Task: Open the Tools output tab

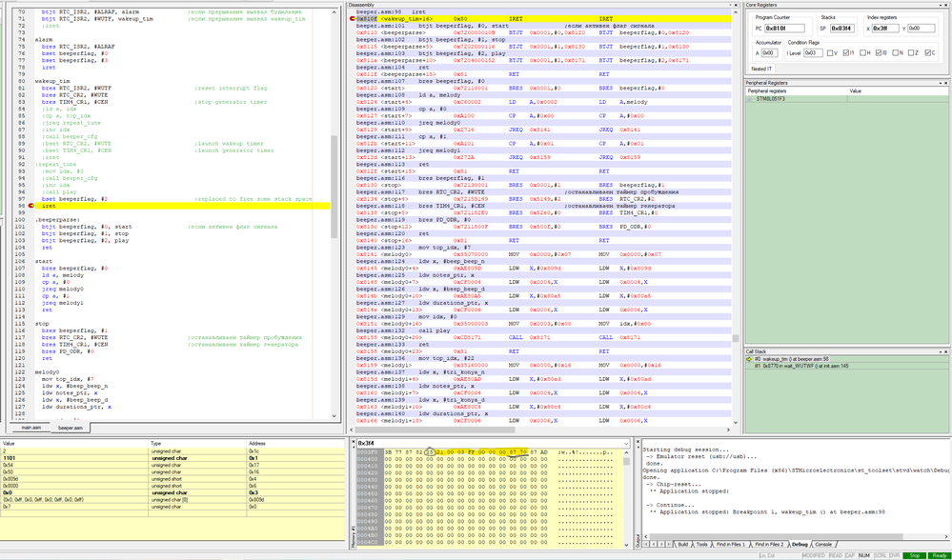Action: tap(702, 544)
